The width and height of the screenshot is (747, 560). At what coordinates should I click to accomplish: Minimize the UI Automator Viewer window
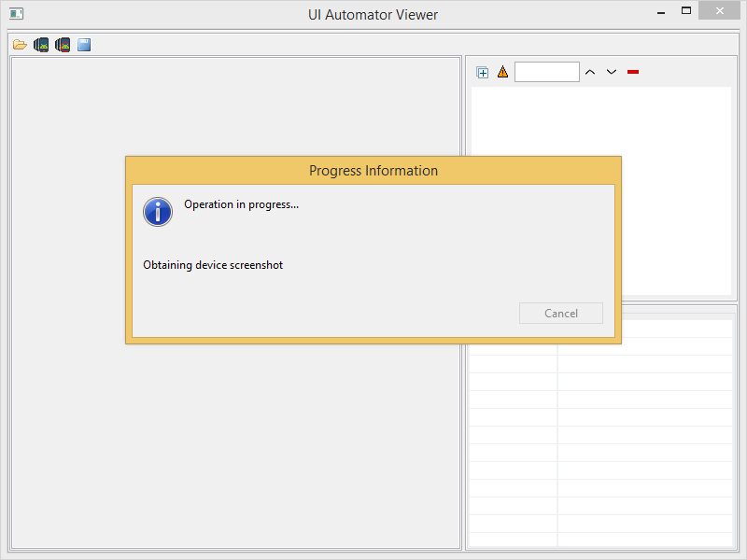pyautogui.click(x=661, y=11)
